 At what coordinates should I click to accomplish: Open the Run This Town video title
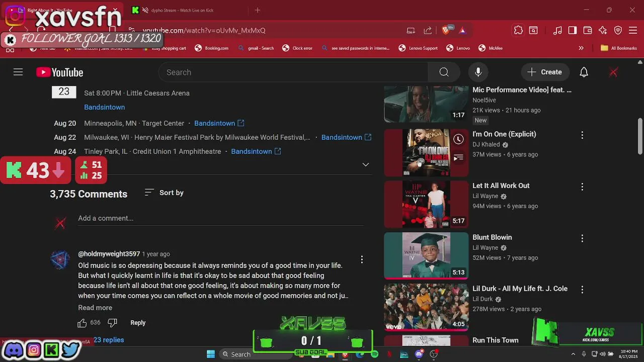click(495, 340)
